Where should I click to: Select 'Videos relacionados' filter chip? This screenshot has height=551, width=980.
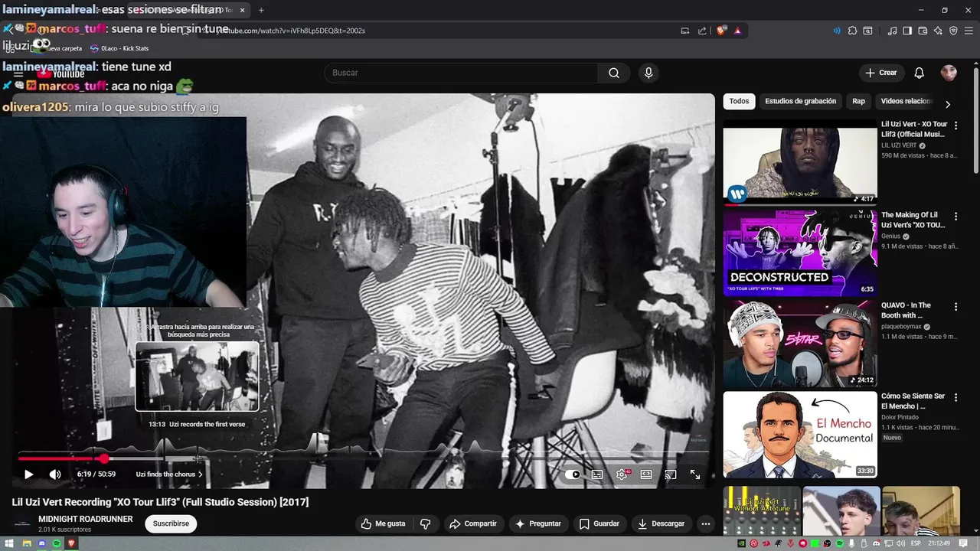point(906,101)
